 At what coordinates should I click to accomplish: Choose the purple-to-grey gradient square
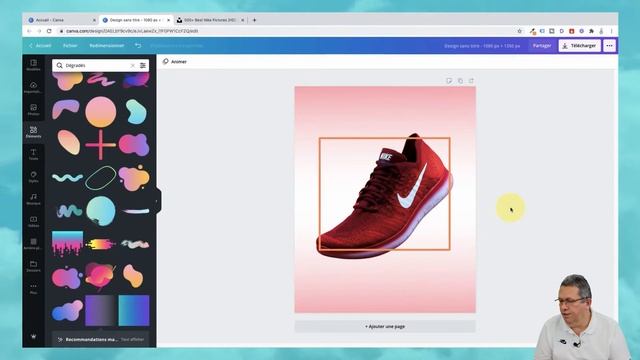click(100, 311)
